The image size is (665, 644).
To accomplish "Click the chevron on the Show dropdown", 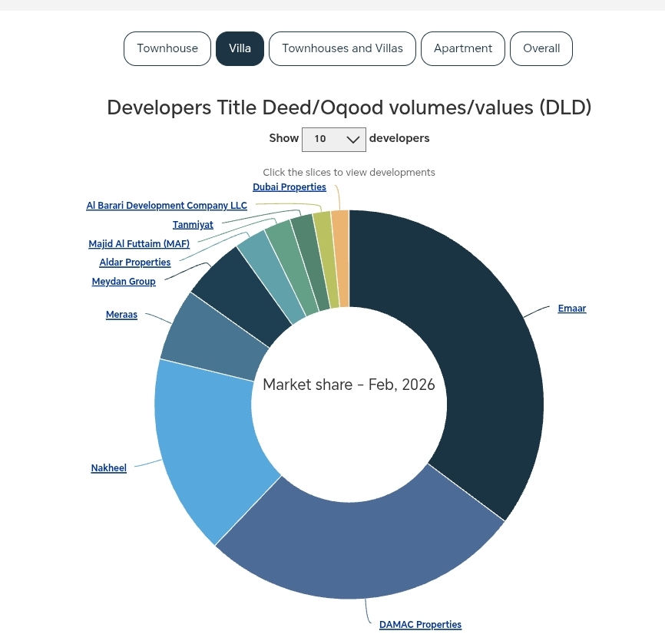I will click(x=352, y=139).
